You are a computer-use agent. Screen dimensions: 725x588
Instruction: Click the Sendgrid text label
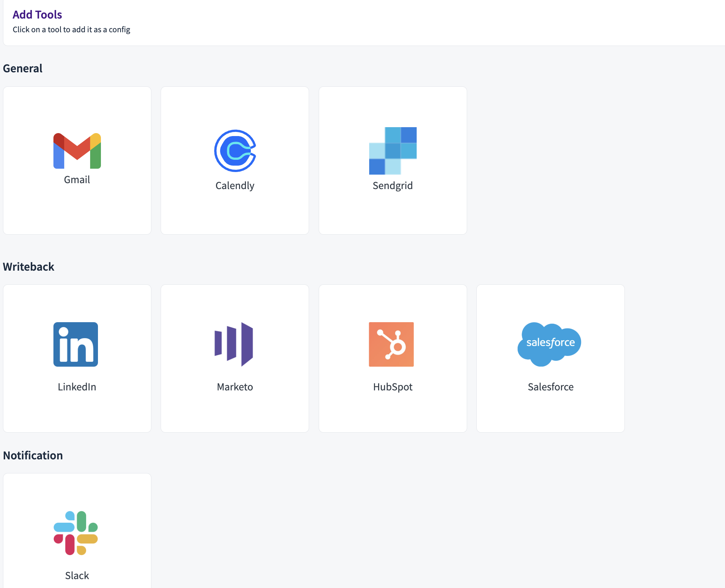click(393, 186)
